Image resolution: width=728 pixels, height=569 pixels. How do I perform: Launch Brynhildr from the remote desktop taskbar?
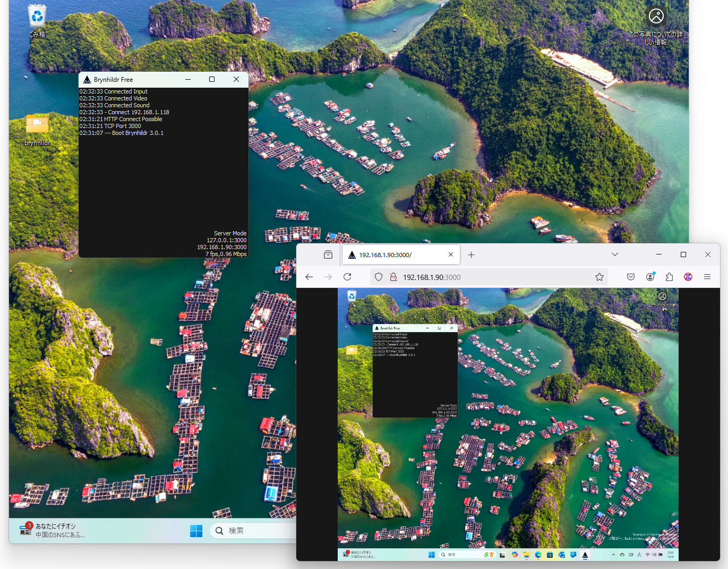click(x=585, y=554)
